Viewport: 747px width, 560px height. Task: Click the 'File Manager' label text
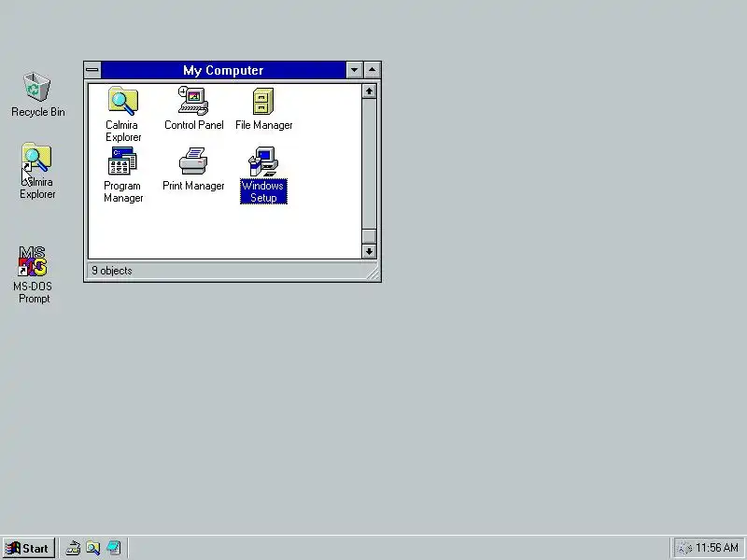coord(264,125)
